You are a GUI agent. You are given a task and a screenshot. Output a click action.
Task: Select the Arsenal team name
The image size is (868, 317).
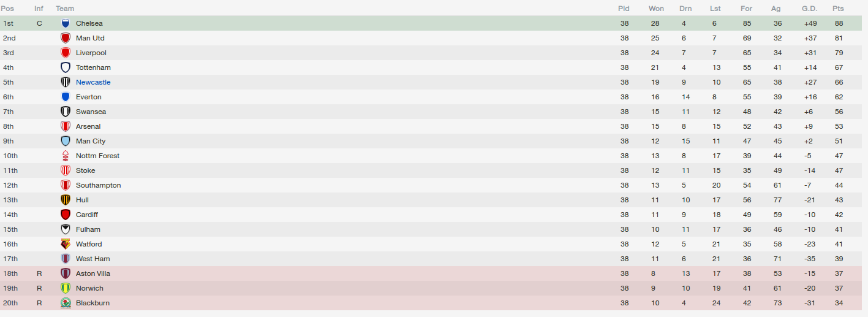[88, 126]
